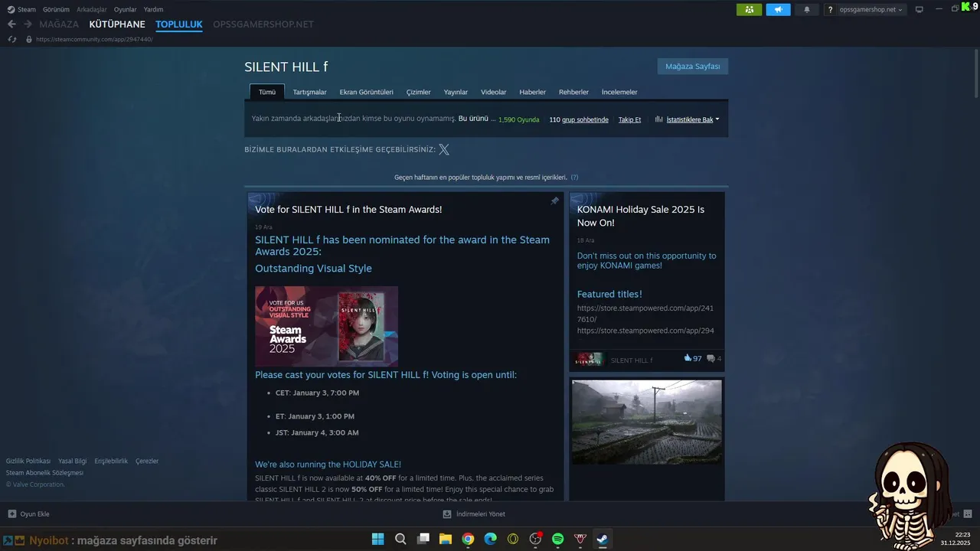Open Microsoft Edge from taskbar

click(490, 539)
